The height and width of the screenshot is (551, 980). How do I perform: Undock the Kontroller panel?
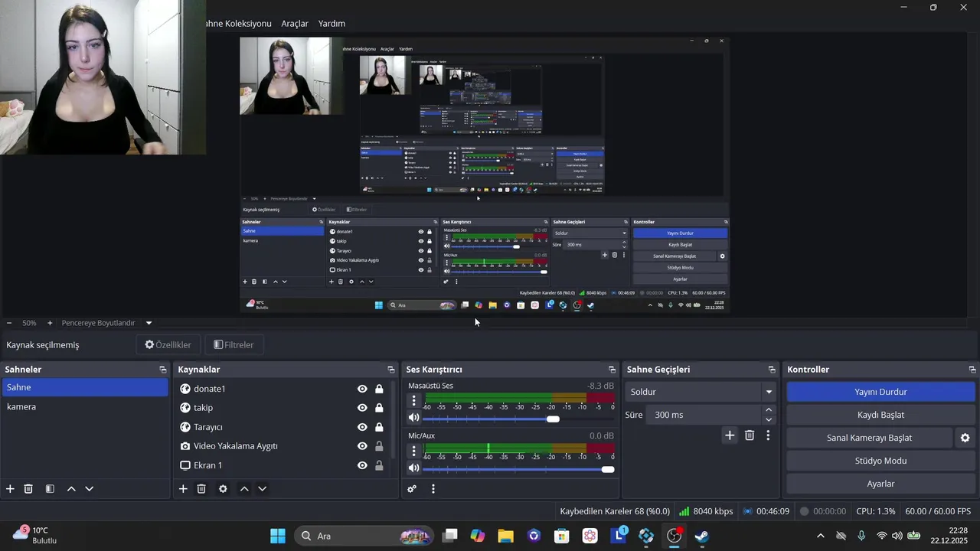(972, 369)
